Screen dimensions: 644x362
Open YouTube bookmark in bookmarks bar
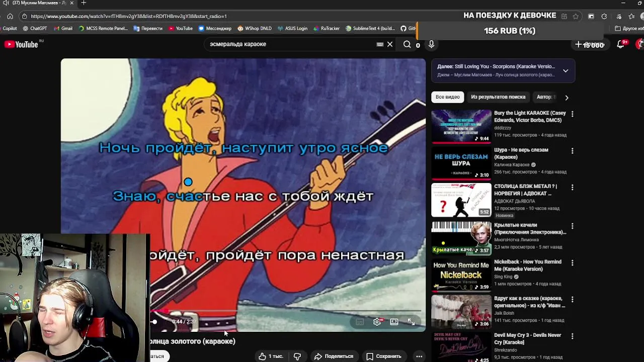tap(181, 29)
